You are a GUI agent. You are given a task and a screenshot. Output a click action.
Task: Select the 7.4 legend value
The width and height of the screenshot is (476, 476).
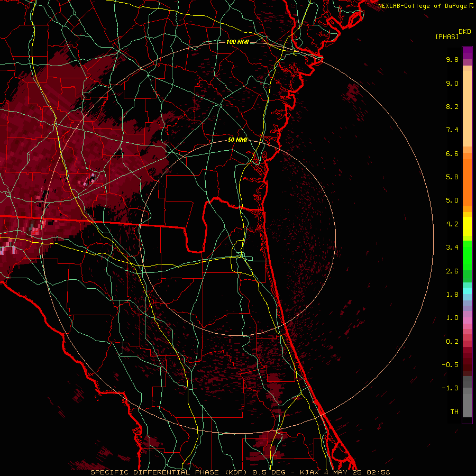click(452, 130)
